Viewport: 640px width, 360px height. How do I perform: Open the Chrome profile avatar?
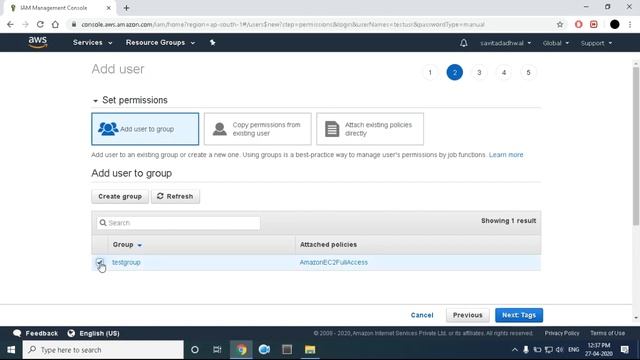click(614, 24)
